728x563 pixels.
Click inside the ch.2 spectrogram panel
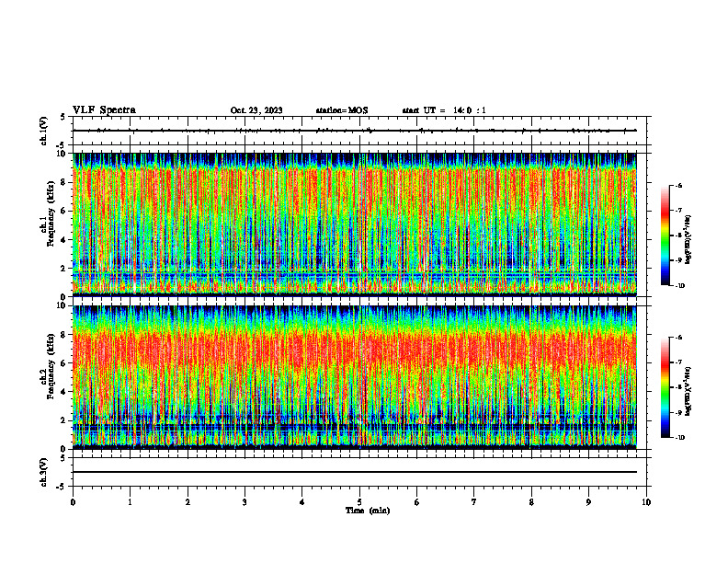[355, 377]
